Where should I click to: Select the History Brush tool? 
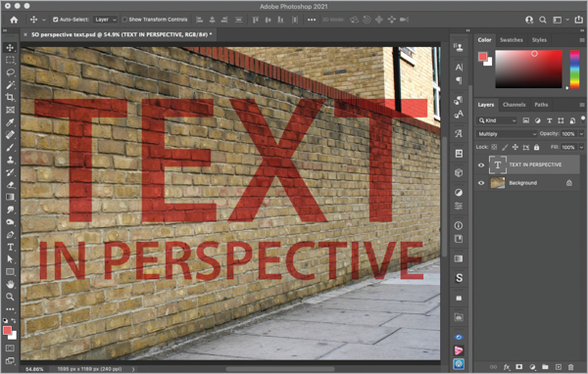coord(10,172)
